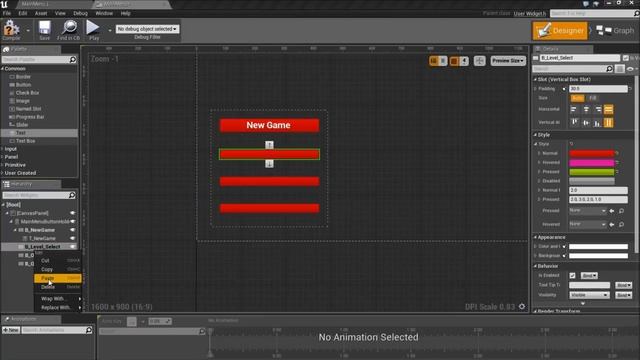Select Auto size option
Image resolution: width=640 pixels, height=360 pixels.
[578, 98]
